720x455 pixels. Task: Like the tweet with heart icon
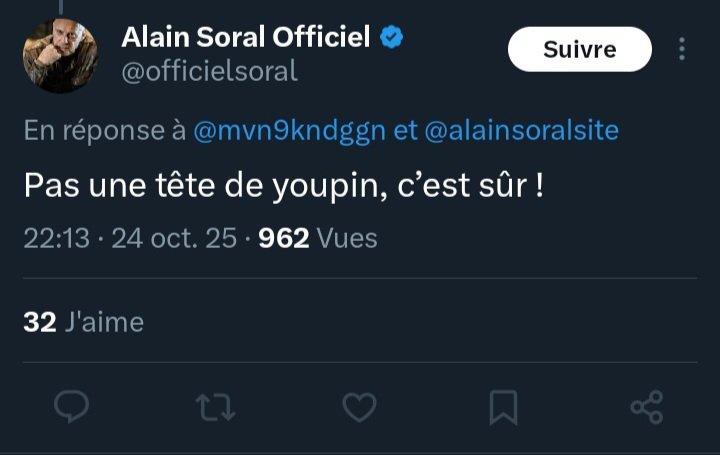point(359,406)
